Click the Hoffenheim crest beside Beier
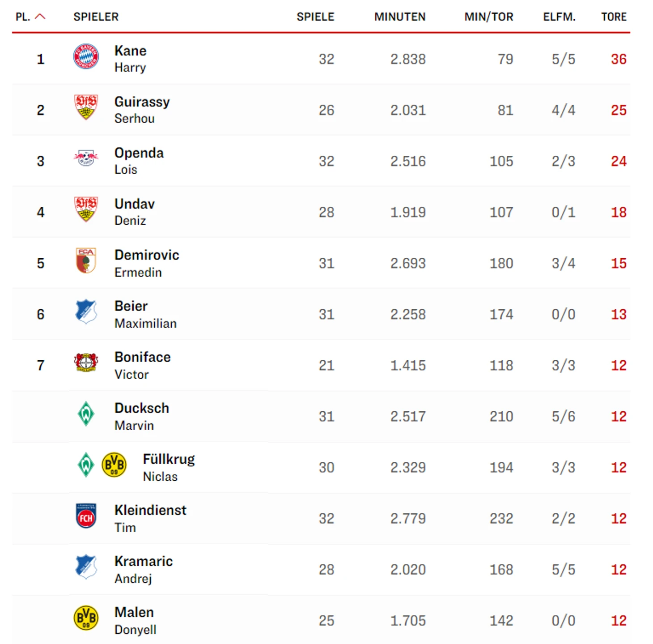The image size is (653, 644). tap(86, 311)
